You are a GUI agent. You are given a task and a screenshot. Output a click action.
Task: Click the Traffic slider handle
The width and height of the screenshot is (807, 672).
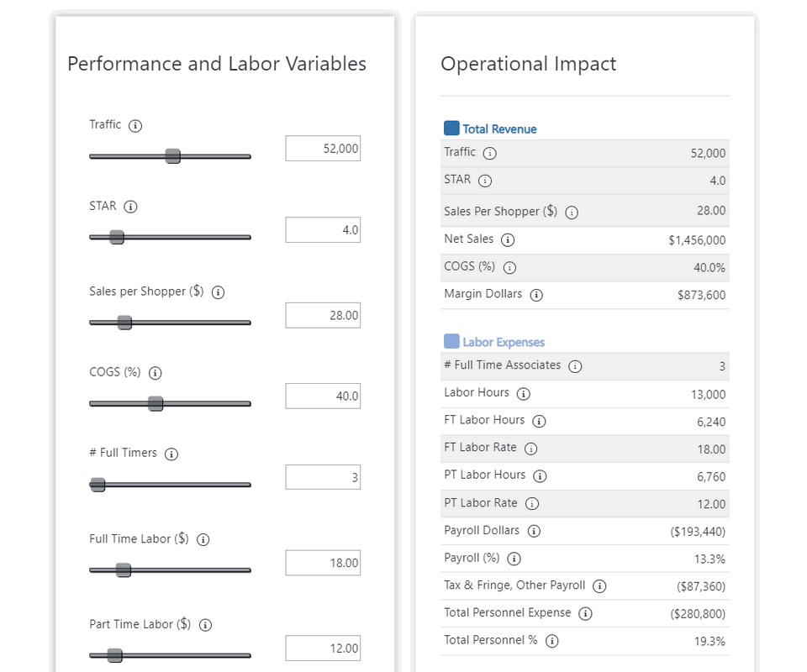[x=172, y=156]
